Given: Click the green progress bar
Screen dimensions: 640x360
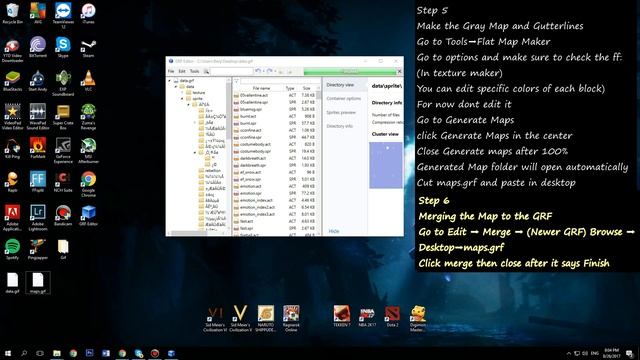Looking at the screenshot, I should pos(350,71).
